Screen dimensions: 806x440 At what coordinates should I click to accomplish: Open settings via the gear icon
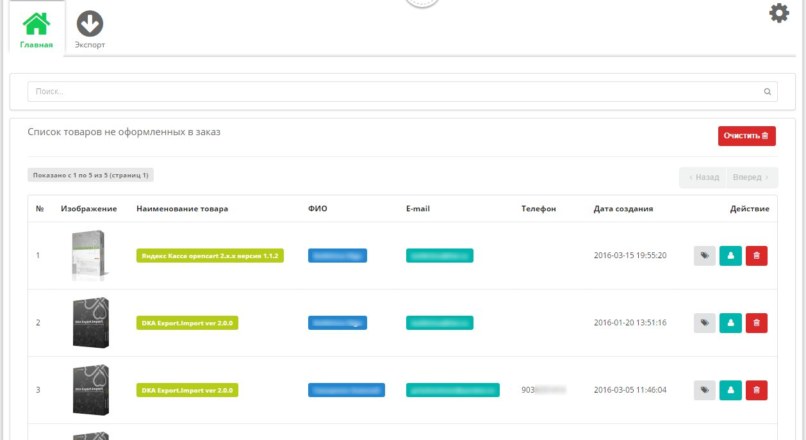coord(779,12)
